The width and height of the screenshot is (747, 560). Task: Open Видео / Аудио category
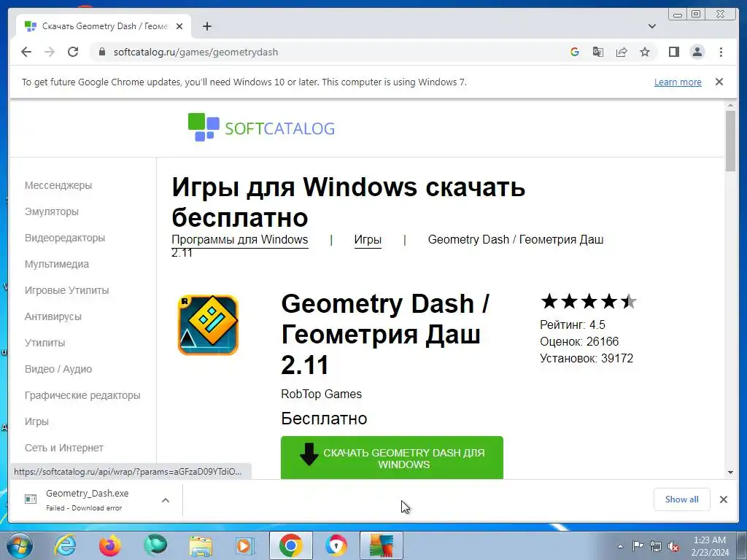tap(58, 368)
